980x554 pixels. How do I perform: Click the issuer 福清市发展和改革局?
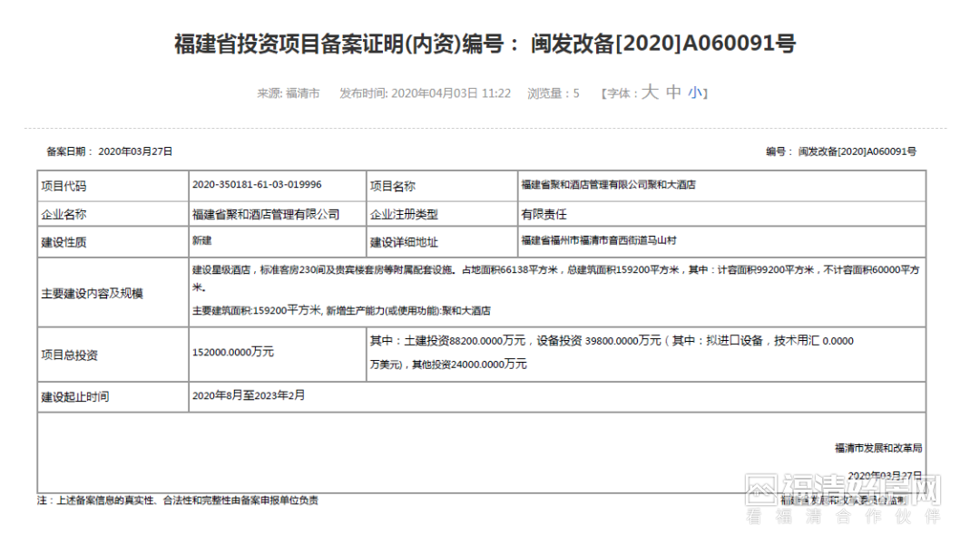pyautogui.click(x=878, y=448)
